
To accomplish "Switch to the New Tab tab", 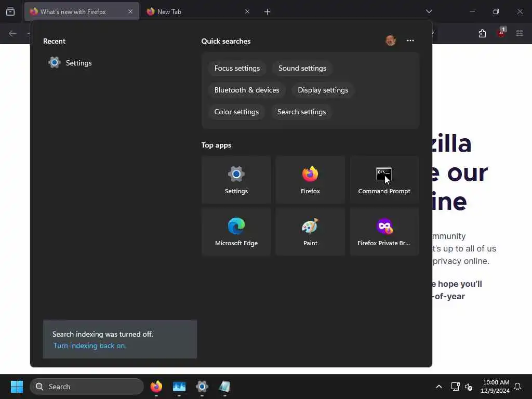I will (198, 11).
